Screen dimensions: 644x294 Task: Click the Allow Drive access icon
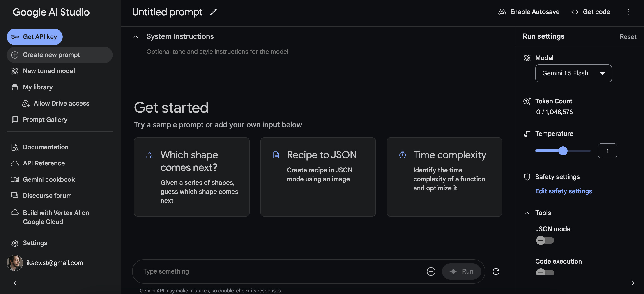[26, 104]
